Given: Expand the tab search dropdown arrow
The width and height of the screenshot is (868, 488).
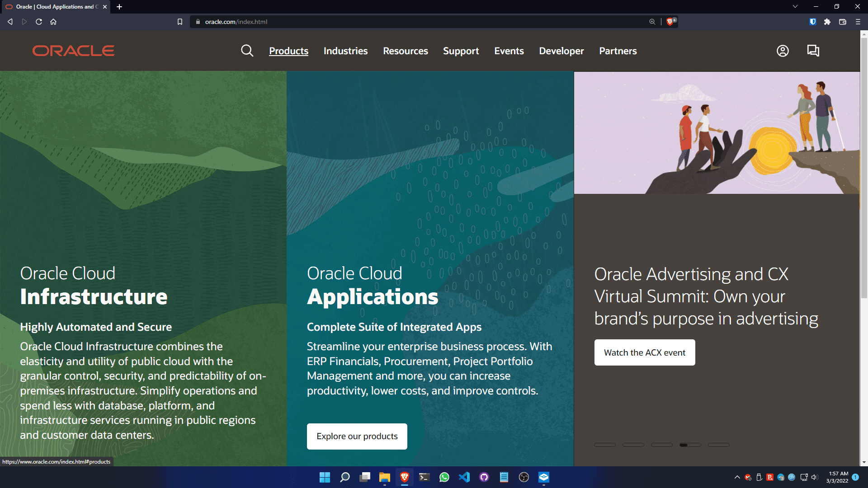Looking at the screenshot, I should (795, 6).
